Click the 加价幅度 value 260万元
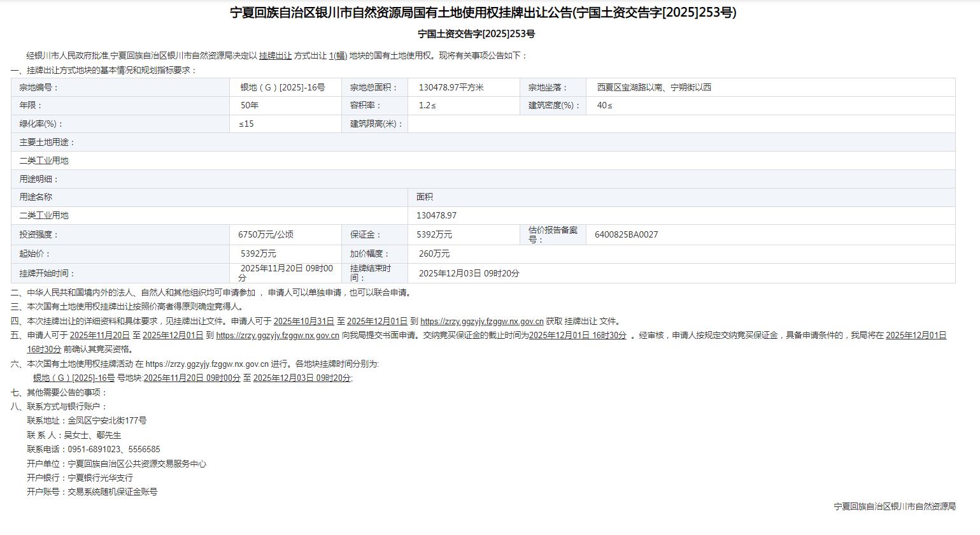This screenshot has width=980, height=535. 434,254
